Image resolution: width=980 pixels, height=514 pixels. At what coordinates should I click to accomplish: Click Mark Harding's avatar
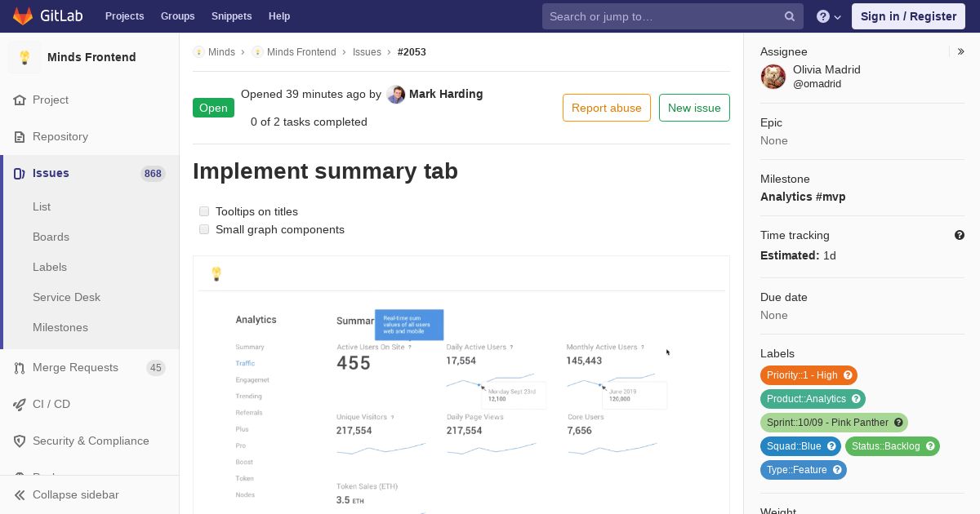[x=396, y=94]
